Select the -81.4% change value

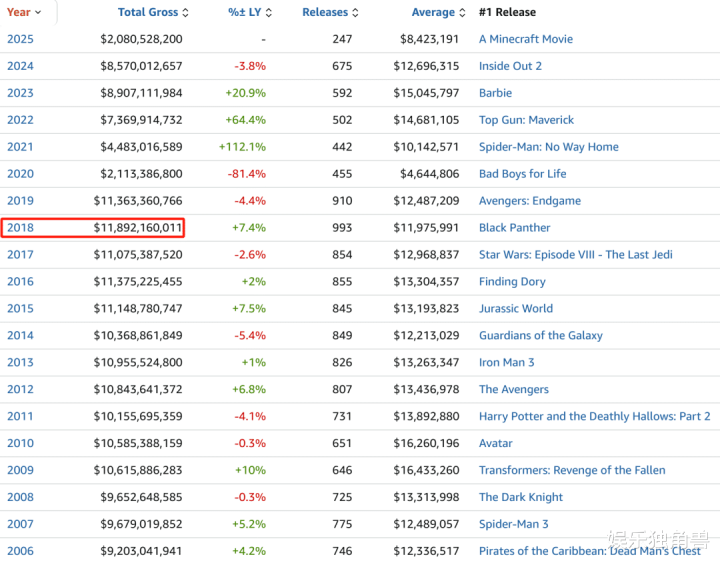(247, 174)
